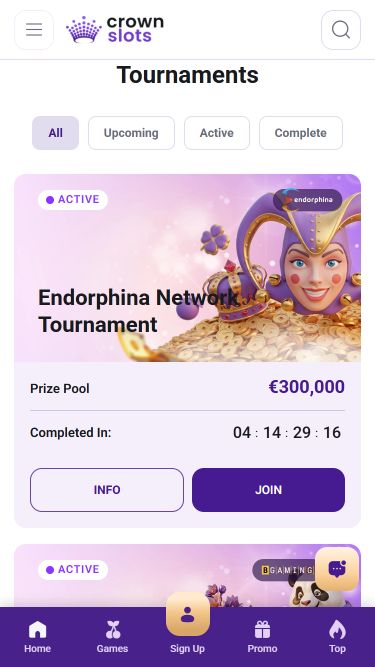Image resolution: width=375 pixels, height=667 pixels.
Task: Click the ACTIVE badge on Endorphina card
Action: 73,200
